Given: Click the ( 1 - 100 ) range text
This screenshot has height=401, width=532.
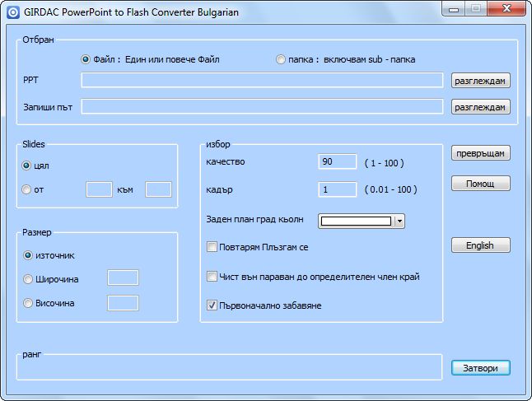Looking at the screenshot, I should coord(384,163).
